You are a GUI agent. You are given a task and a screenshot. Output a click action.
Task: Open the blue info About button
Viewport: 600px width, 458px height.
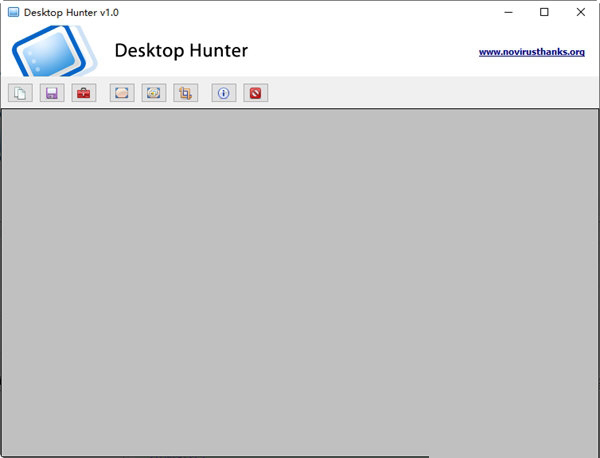(224, 93)
